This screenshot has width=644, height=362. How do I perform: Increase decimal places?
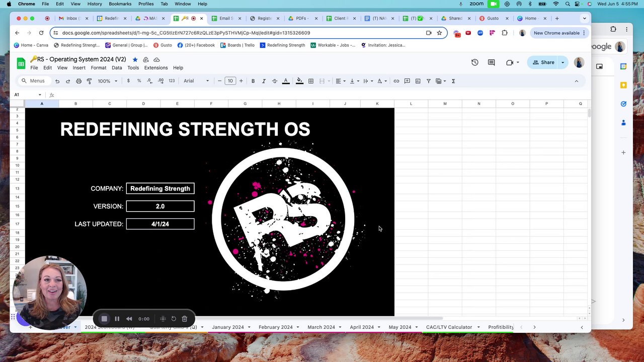(x=160, y=81)
